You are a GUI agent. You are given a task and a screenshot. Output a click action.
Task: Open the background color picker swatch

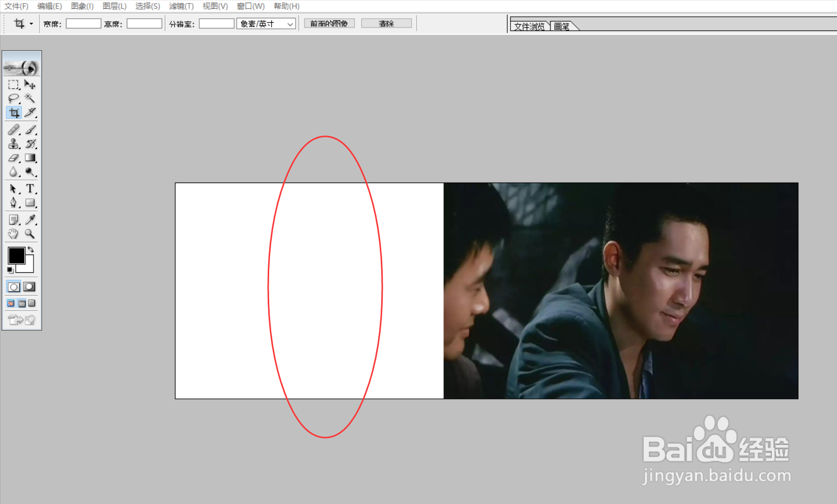click(28, 266)
